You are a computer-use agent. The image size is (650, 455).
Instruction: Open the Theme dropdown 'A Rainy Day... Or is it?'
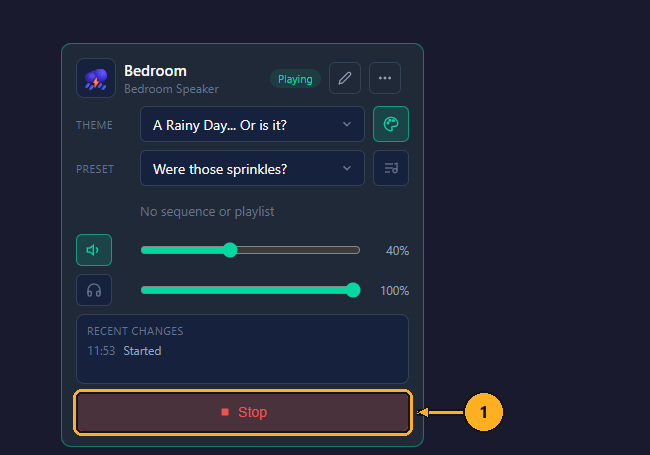pyautogui.click(x=252, y=124)
